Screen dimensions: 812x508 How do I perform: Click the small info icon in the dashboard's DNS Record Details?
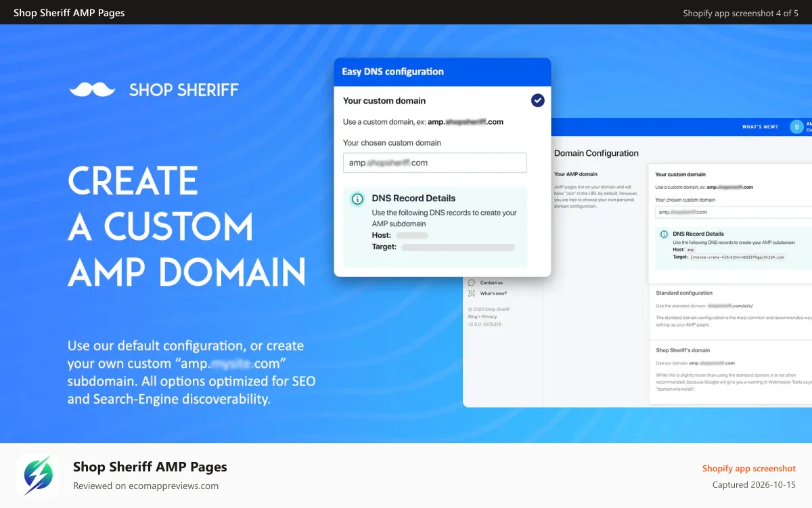tap(664, 234)
